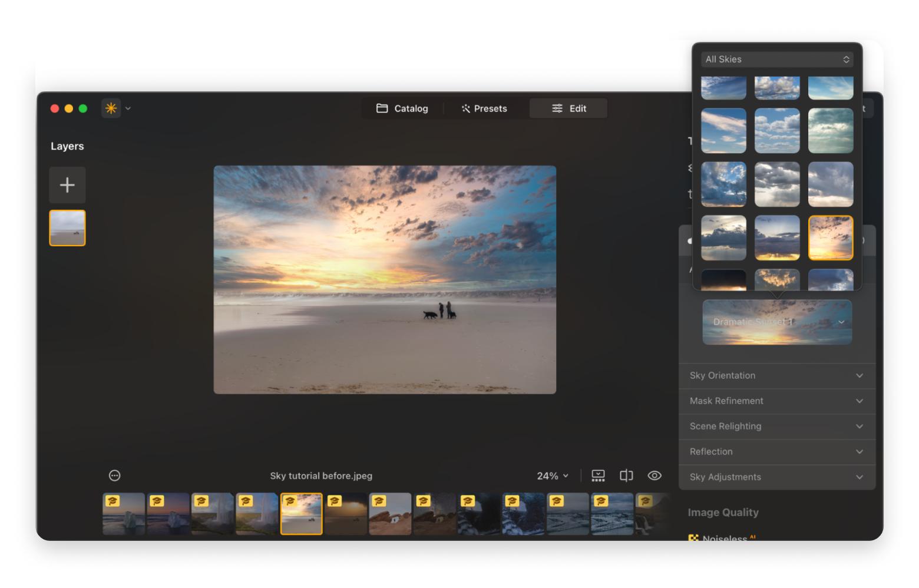Click the Noiseless AI tool icon
The width and height of the screenshot is (919, 588).
pyautogui.click(x=693, y=538)
